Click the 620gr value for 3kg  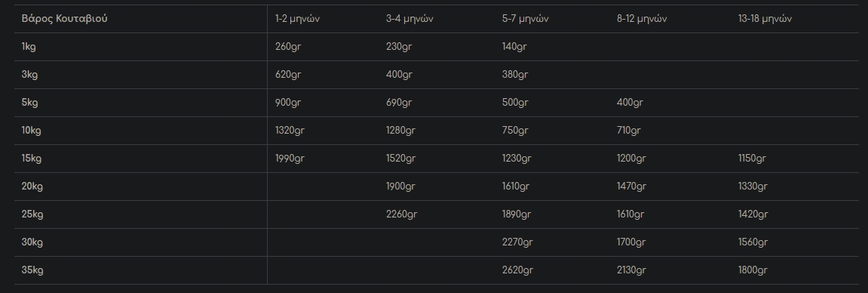288,75
